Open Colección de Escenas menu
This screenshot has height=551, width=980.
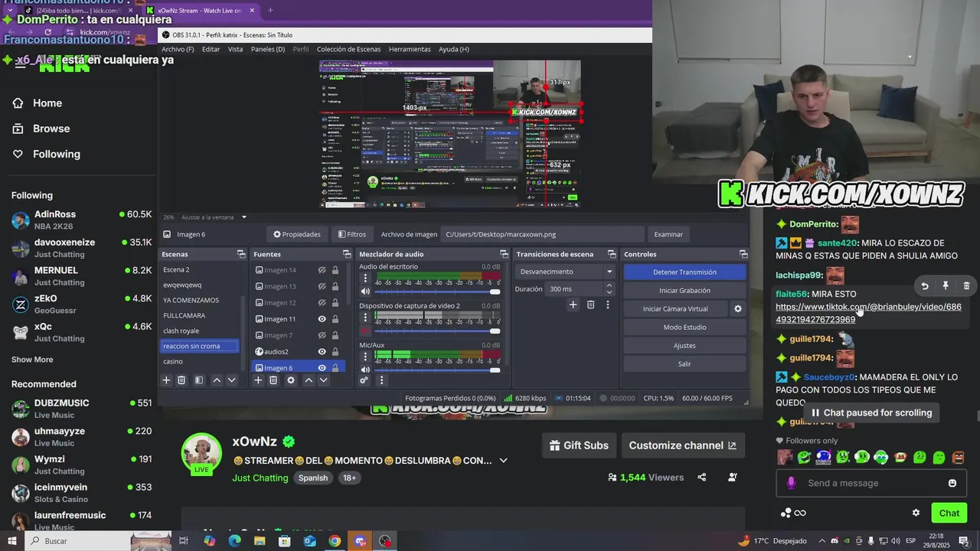pyautogui.click(x=348, y=49)
